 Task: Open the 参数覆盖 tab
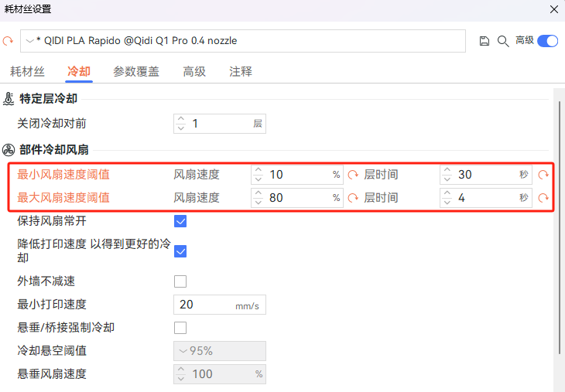tap(136, 72)
